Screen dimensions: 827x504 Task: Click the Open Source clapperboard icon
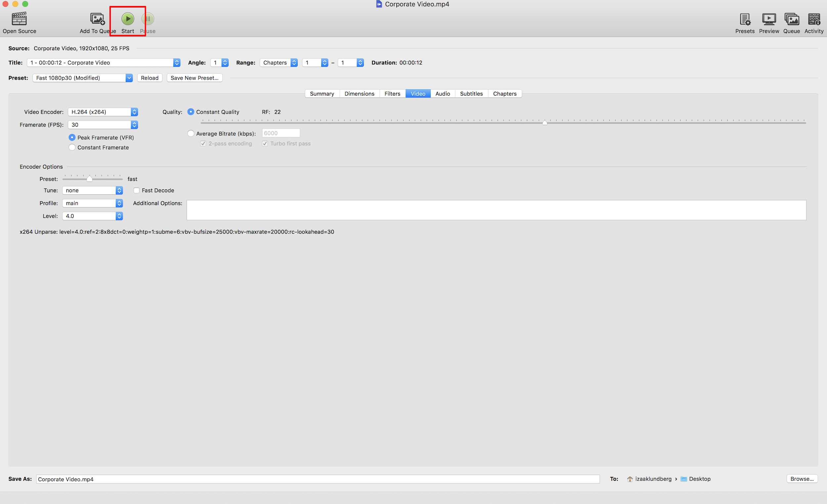(19, 19)
